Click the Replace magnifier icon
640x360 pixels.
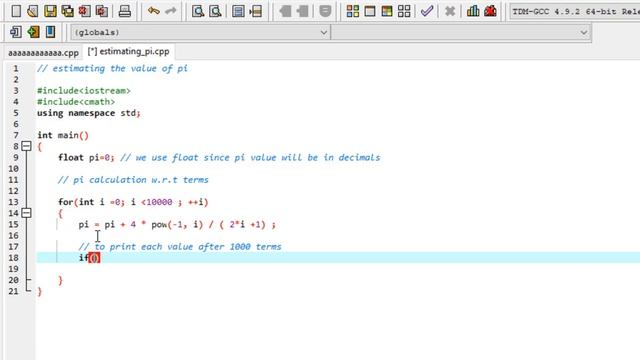[x=215, y=11]
